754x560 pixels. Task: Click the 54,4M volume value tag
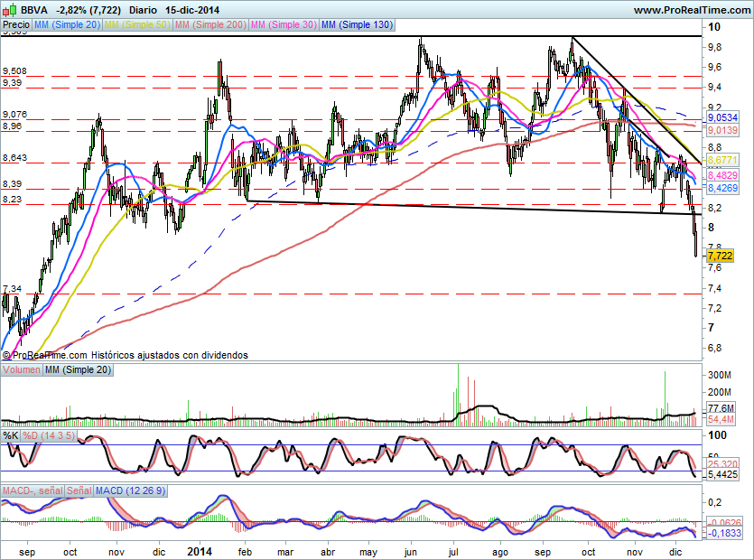(721, 419)
